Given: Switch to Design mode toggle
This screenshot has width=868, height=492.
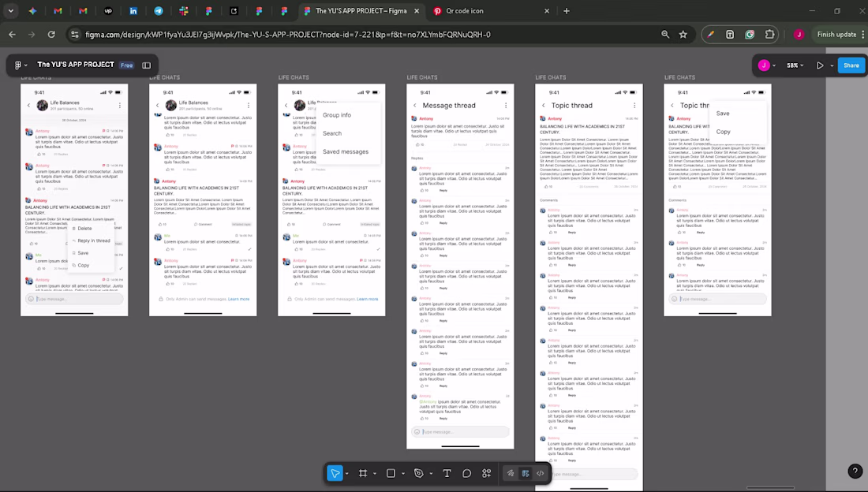Looking at the screenshot, I should pyautogui.click(x=526, y=473).
